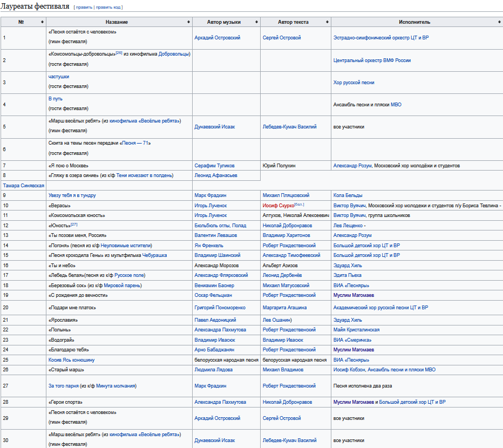
Task: Sort by Автор текста column arrow
Action: (x=327, y=22)
